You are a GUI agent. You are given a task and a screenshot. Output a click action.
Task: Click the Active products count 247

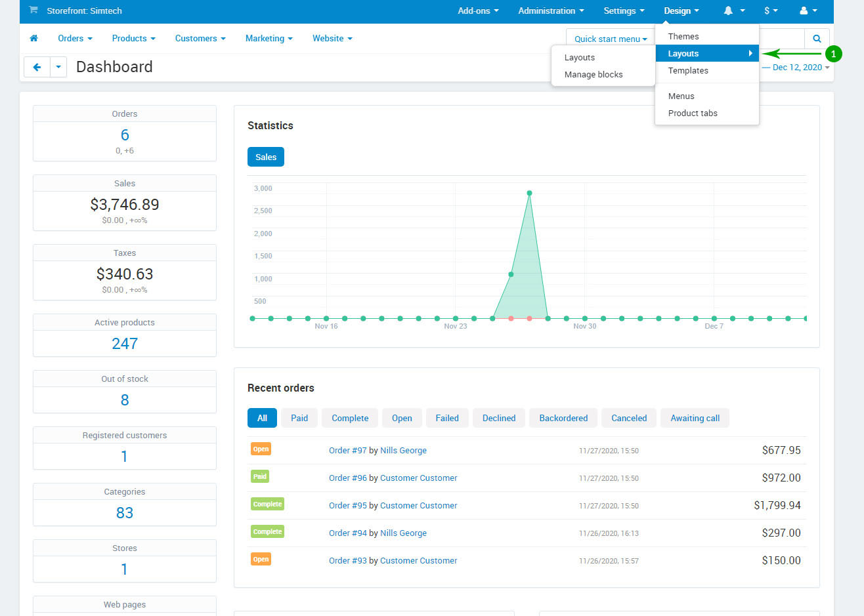pos(125,344)
